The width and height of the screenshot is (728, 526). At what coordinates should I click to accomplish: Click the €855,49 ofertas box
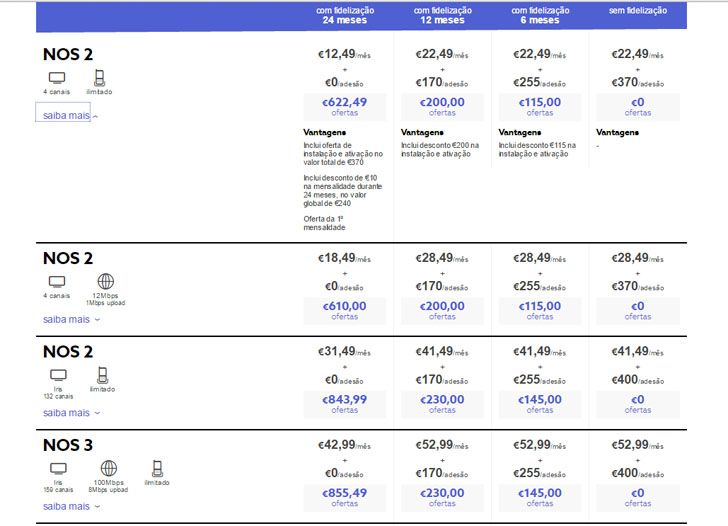(345, 497)
